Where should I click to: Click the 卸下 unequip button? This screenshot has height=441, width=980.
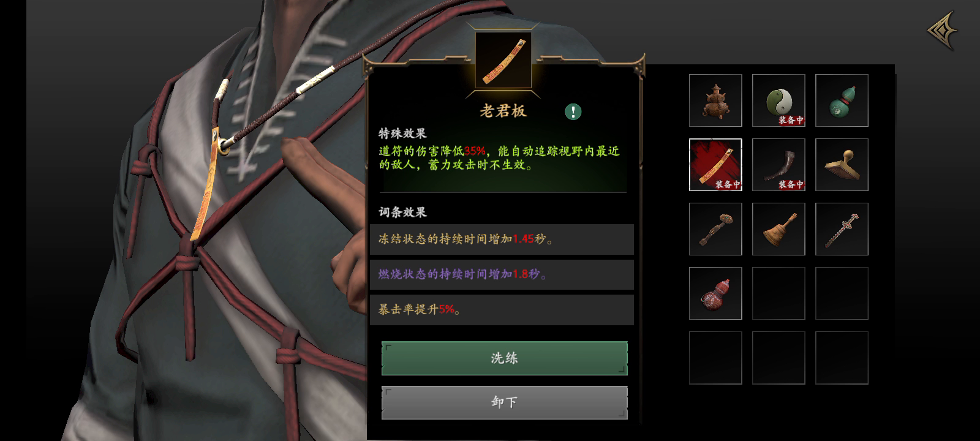(505, 402)
